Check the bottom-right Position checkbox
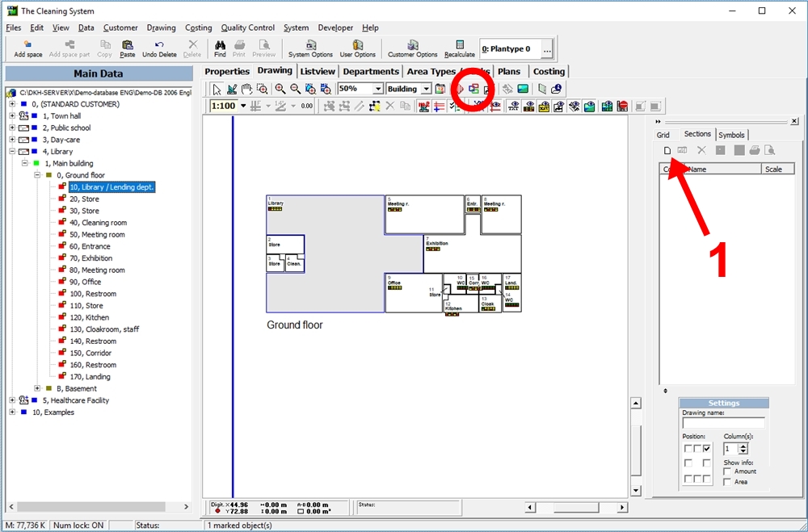This screenshot has height=532, width=808. pos(706,479)
